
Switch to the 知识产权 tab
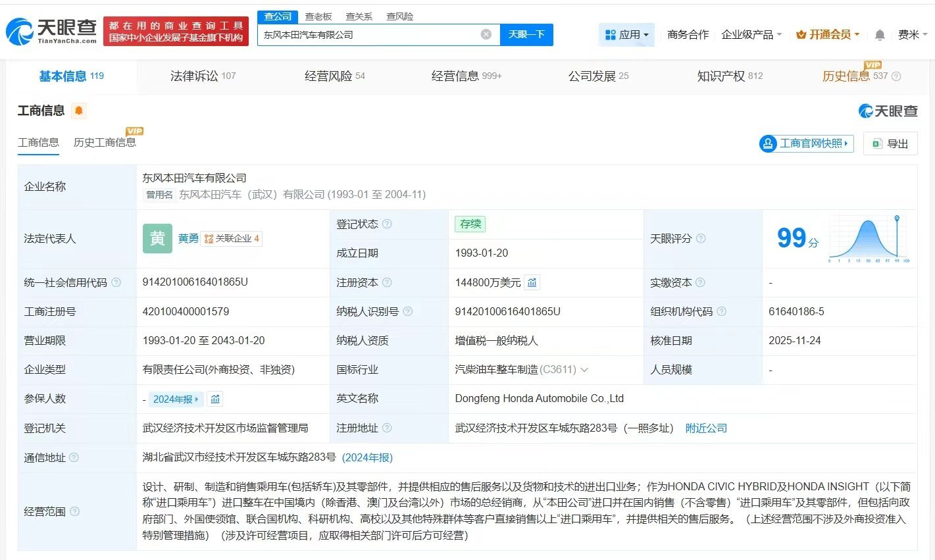pyautogui.click(x=729, y=76)
